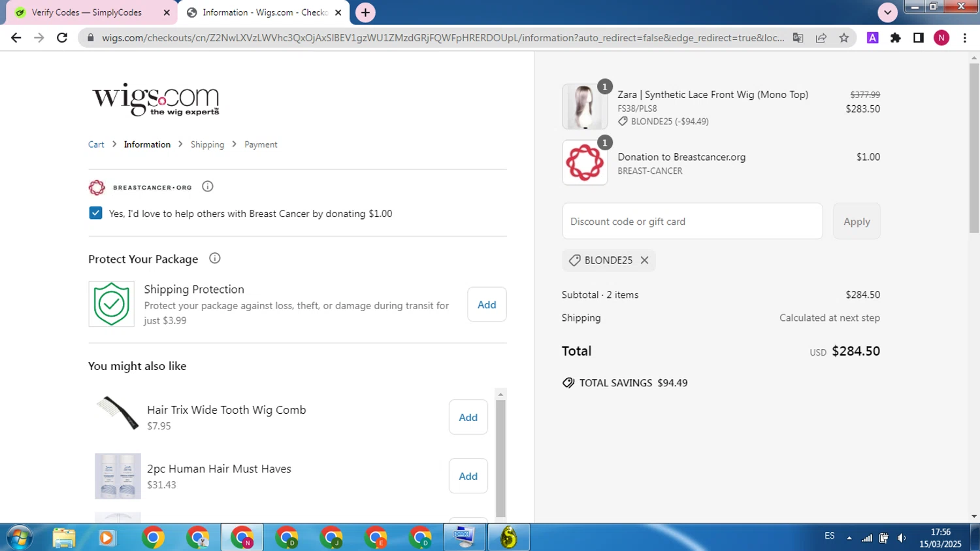Click the Information breadcrumb step
The width and height of the screenshot is (980, 551).
(x=147, y=144)
